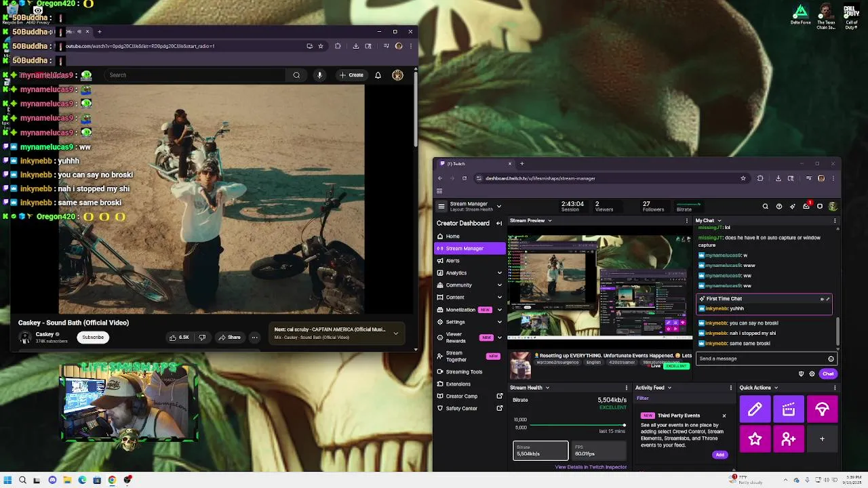Collapse the Creator Dashboard sidebar
This screenshot has height=488, width=868.
pyautogui.click(x=499, y=223)
